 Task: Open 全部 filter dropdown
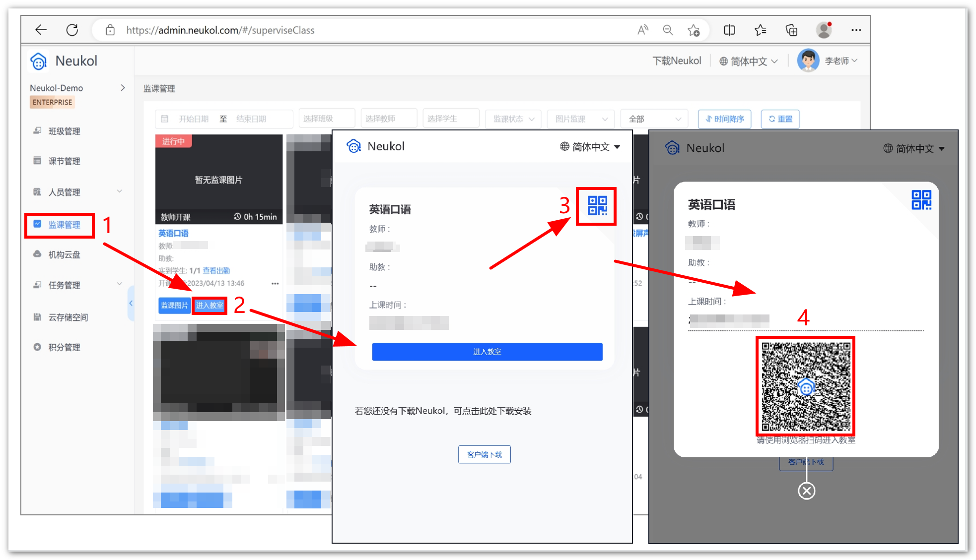tap(654, 119)
